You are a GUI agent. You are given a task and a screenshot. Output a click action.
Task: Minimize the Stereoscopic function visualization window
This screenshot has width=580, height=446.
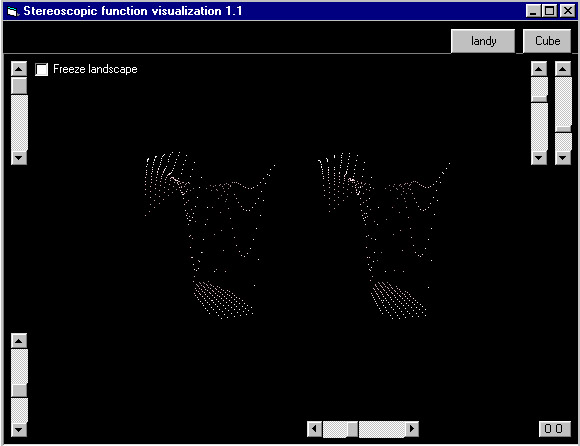533,11
